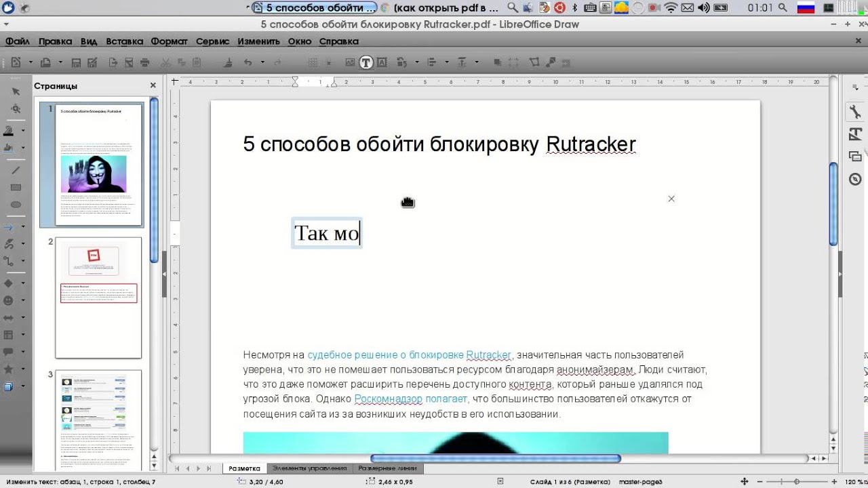The width and height of the screenshot is (868, 488).
Task: Toggle the Text box tool (T icon)
Action: pos(366,62)
